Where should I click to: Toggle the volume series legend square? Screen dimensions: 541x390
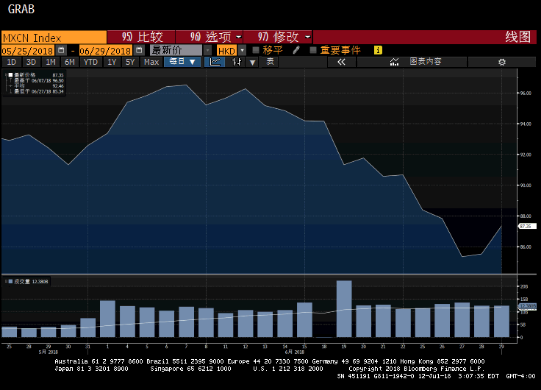coord(10,282)
